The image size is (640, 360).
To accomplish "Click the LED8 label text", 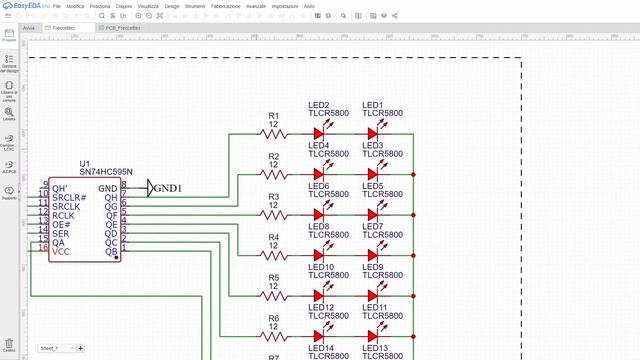I will (319, 226).
